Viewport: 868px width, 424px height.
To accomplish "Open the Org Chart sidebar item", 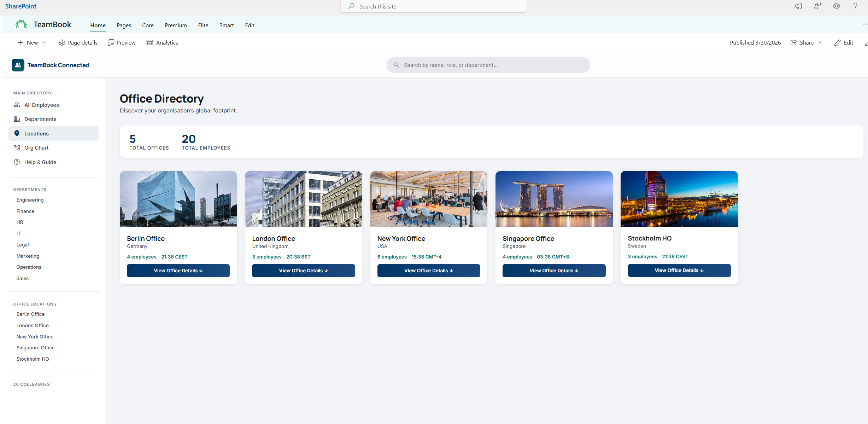I will click(x=36, y=148).
